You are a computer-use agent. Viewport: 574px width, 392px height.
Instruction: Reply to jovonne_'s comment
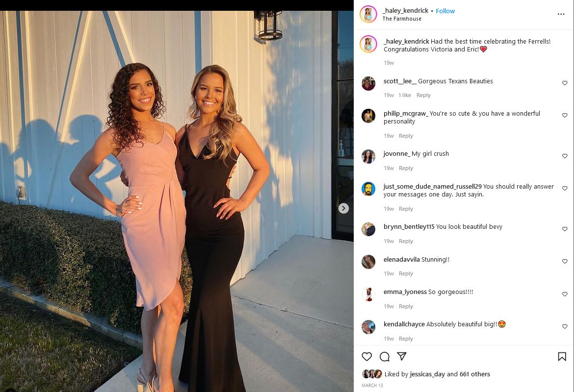(x=406, y=168)
